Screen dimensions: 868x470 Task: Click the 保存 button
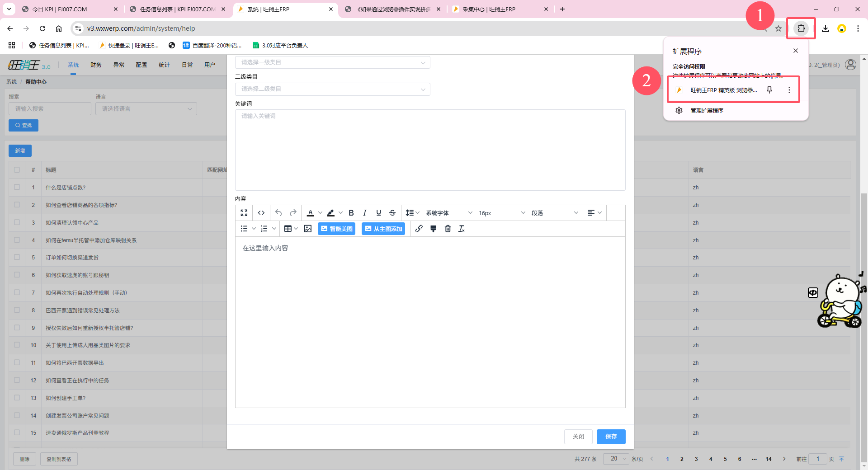point(611,437)
